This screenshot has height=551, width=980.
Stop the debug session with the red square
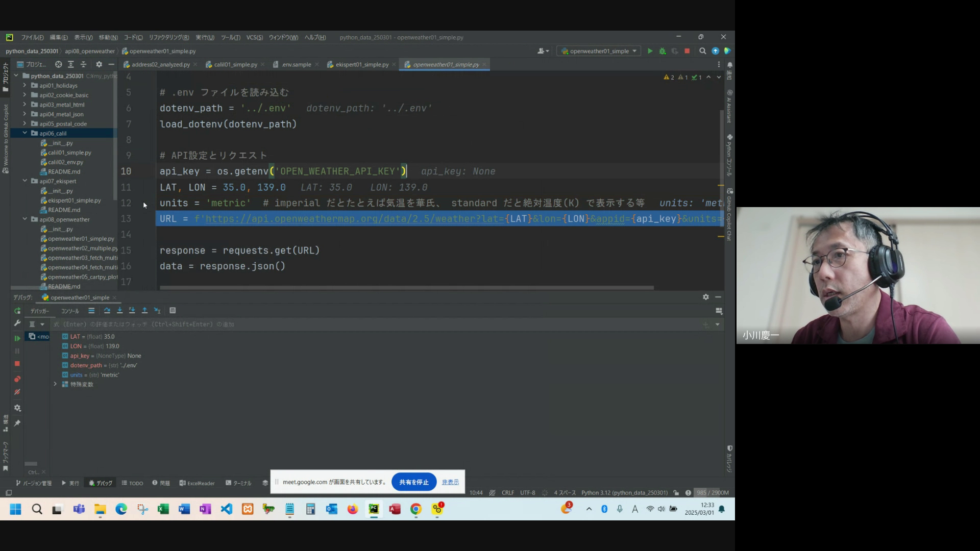[x=17, y=364]
